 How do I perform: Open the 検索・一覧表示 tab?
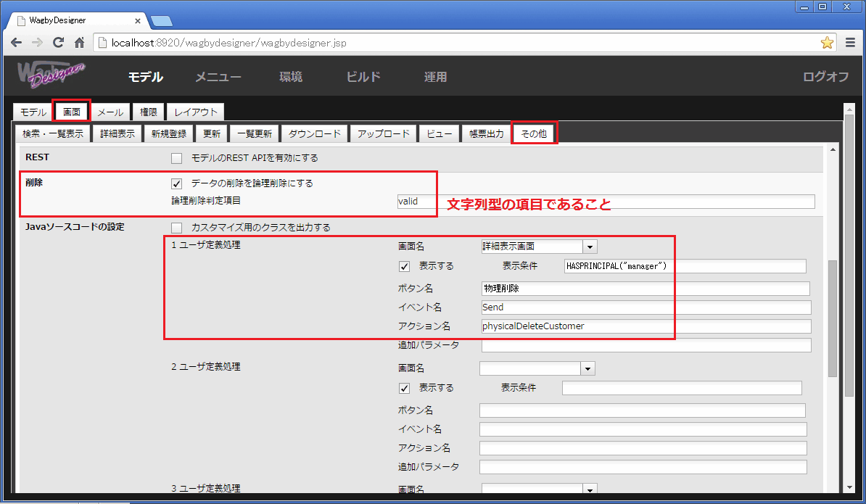tap(53, 133)
